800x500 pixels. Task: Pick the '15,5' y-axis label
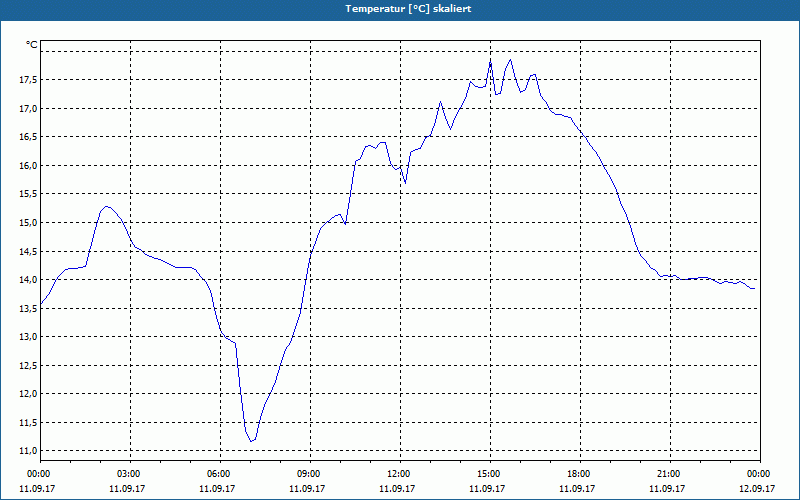click(x=28, y=194)
